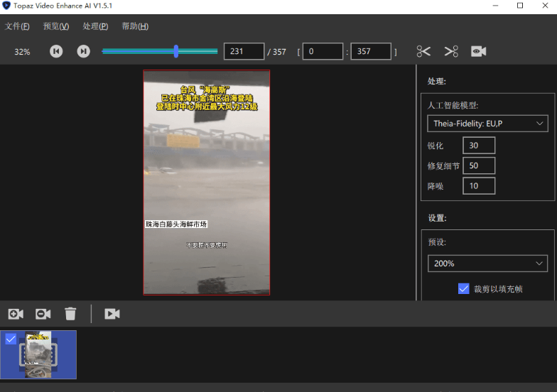Maximize the Topaz window
The image size is (557, 392).
pyautogui.click(x=520, y=6)
